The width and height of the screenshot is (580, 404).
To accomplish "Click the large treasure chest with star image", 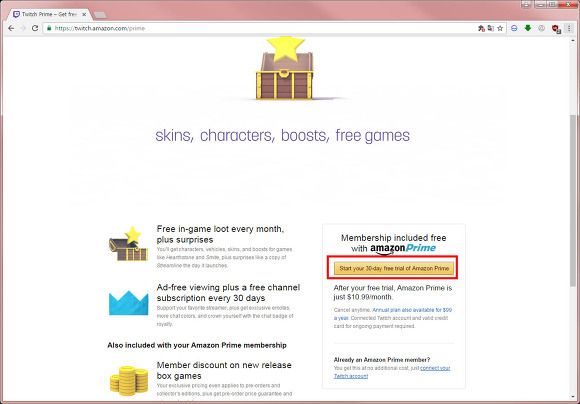I will pyautogui.click(x=284, y=68).
